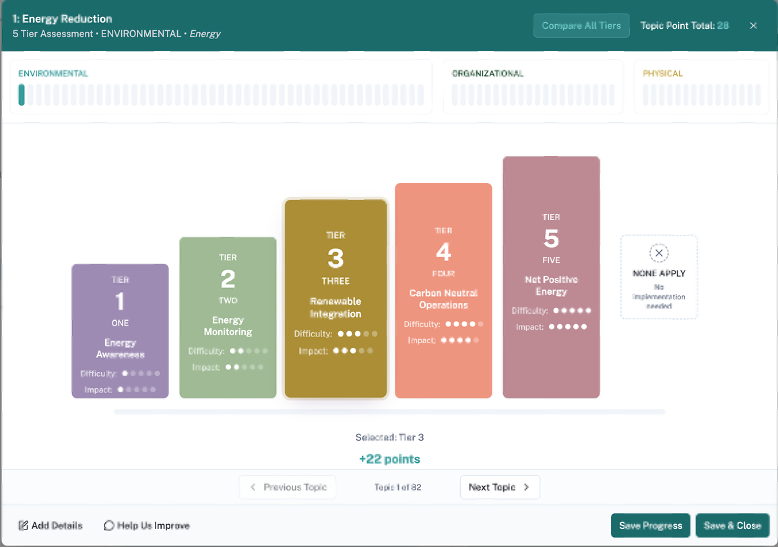The image size is (778, 548).
Task: Click the Add Details edit icon
Action: [x=23, y=525]
